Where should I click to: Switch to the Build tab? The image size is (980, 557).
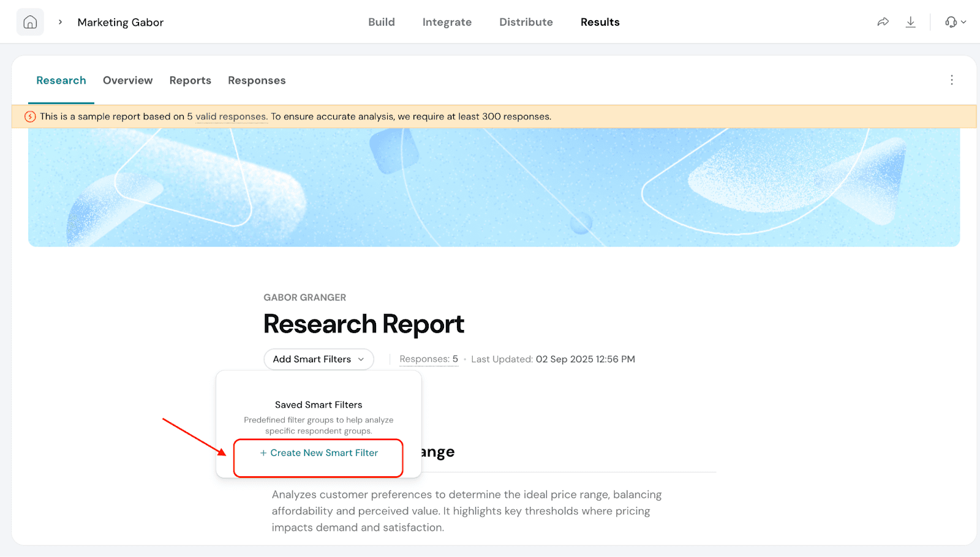tap(381, 22)
